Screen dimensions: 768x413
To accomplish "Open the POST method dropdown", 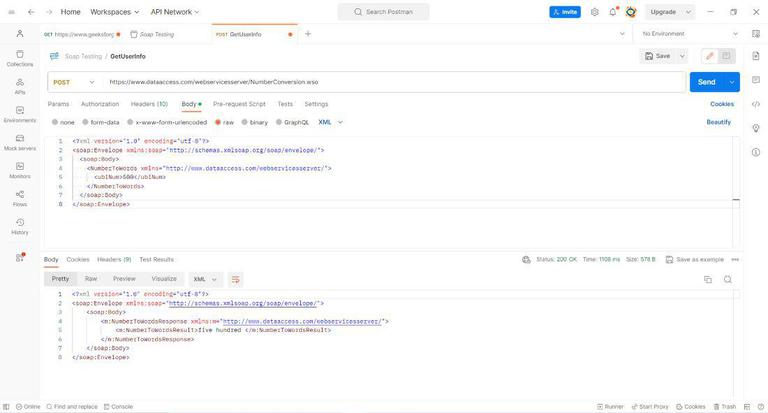I will 74,82.
